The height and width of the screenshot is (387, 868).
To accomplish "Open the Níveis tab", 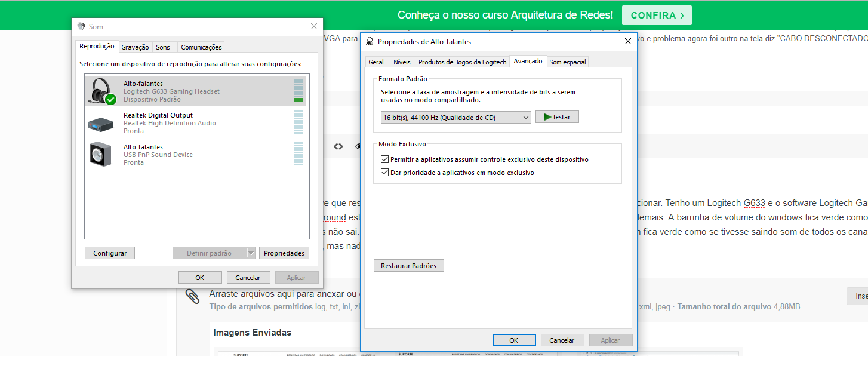I will [x=402, y=62].
